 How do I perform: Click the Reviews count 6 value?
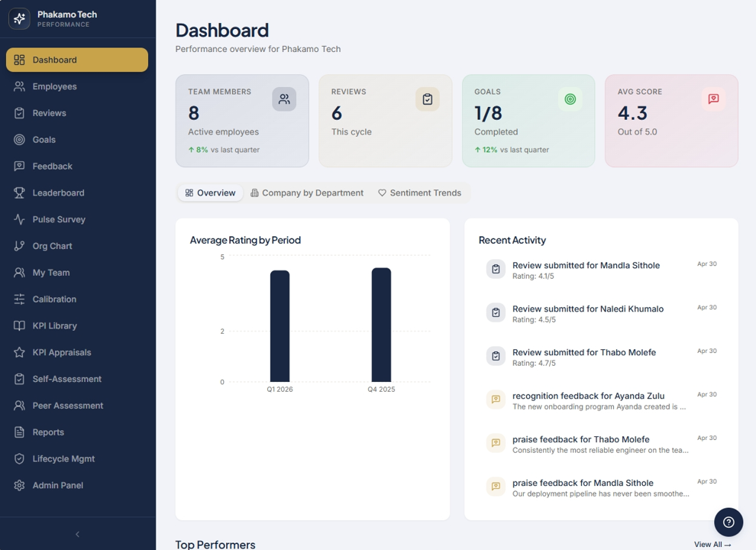tap(337, 113)
